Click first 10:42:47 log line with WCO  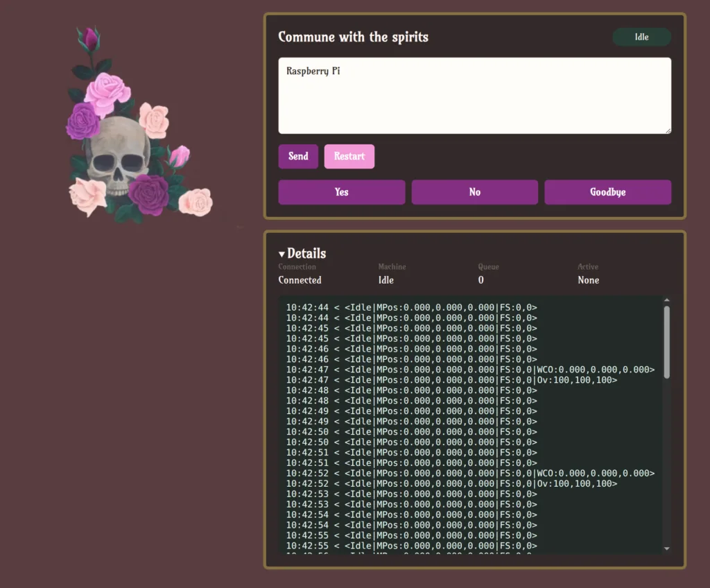tap(471, 370)
